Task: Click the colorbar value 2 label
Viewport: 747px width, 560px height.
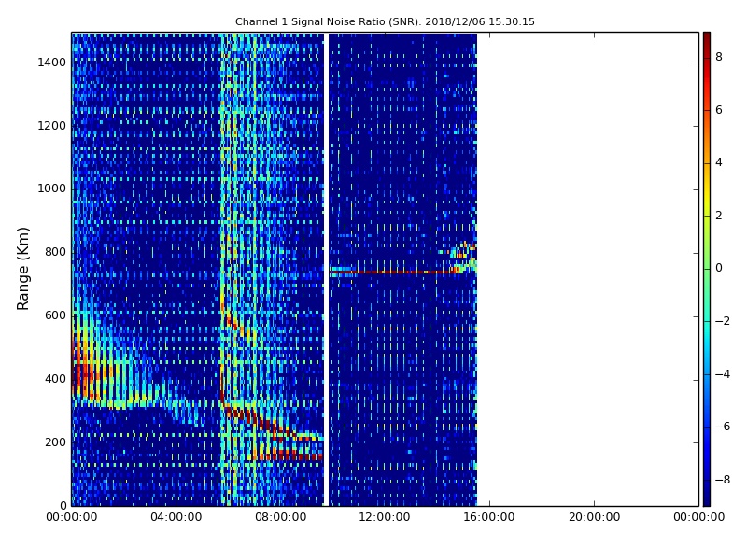Action: coord(719,216)
